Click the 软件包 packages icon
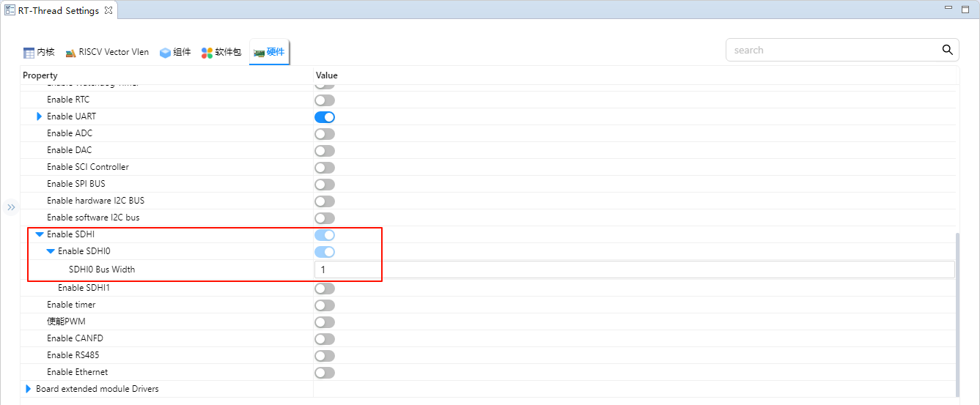The width and height of the screenshot is (980, 405). click(207, 53)
